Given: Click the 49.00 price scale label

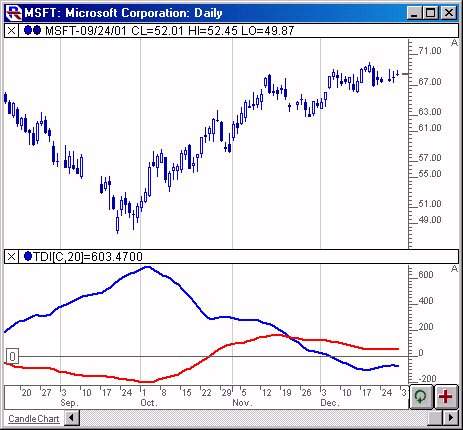Looking at the screenshot, I should [430, 220].
